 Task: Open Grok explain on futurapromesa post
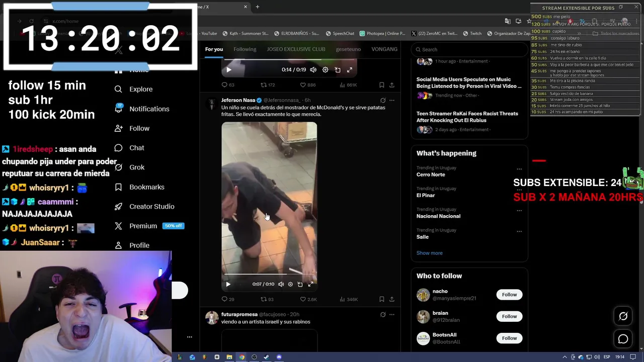click(x=383, y=314)
